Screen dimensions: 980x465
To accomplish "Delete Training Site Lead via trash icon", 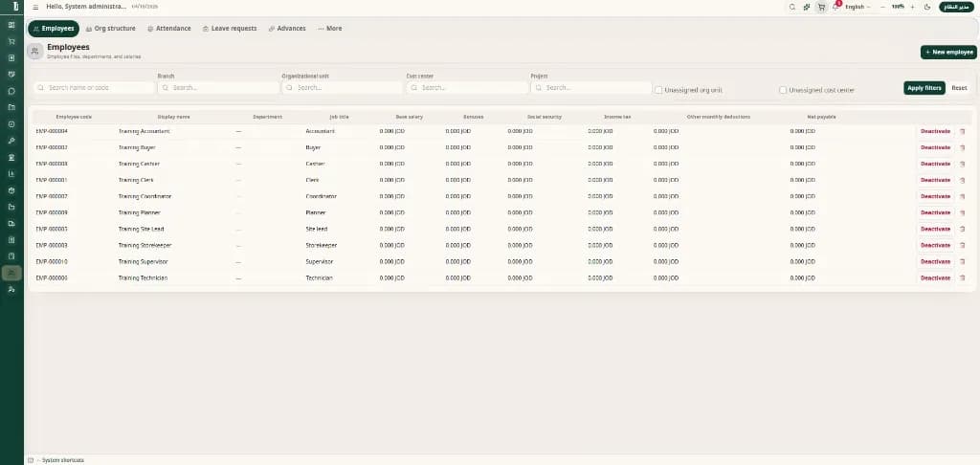I will (963, 229).
